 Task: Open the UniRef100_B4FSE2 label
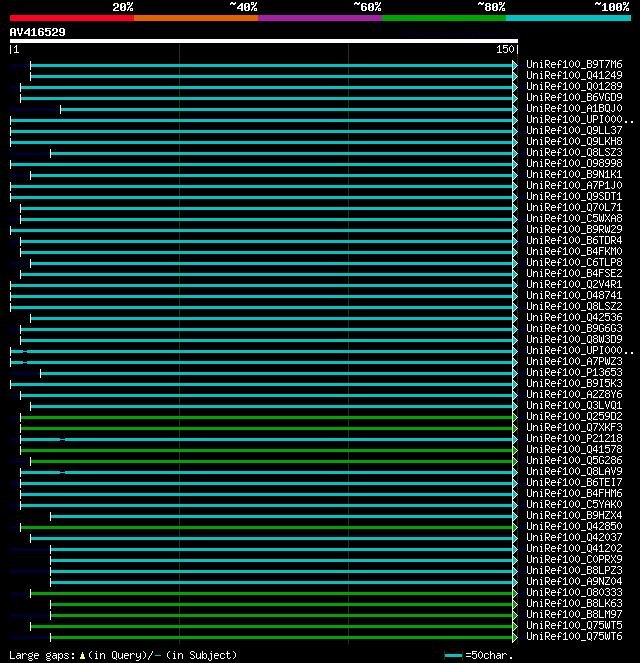(x=574, y=273)
